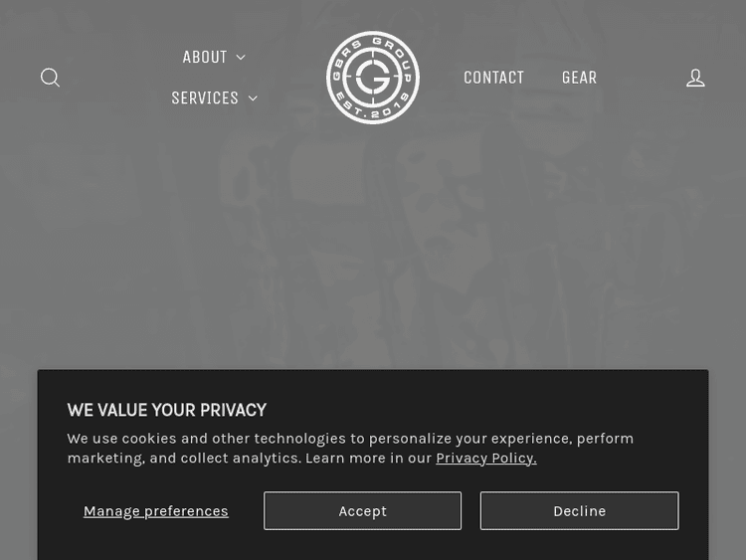Decline cookies in the privacy banner
Viewport: 746px width, 560px height.
pyautogui.click(x=579, y=510)
